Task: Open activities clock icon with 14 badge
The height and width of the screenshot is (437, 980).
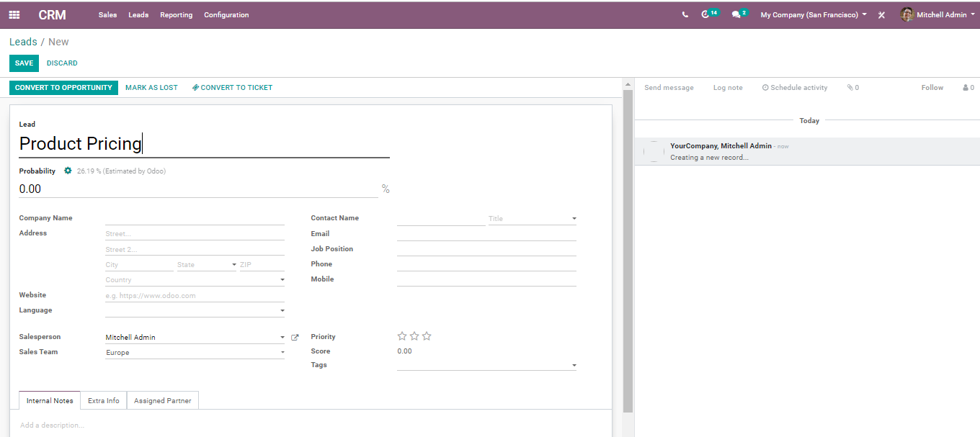Action: (710, 14)
